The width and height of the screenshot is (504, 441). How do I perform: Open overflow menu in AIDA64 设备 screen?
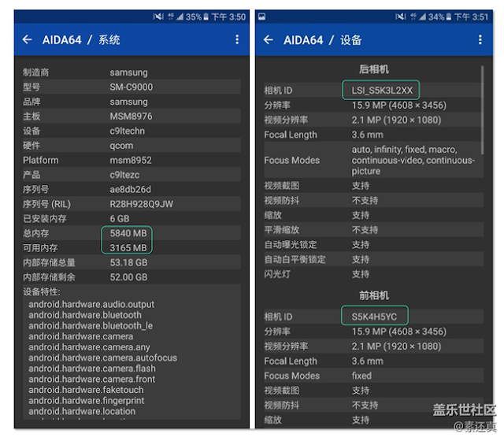coord(480,40)
